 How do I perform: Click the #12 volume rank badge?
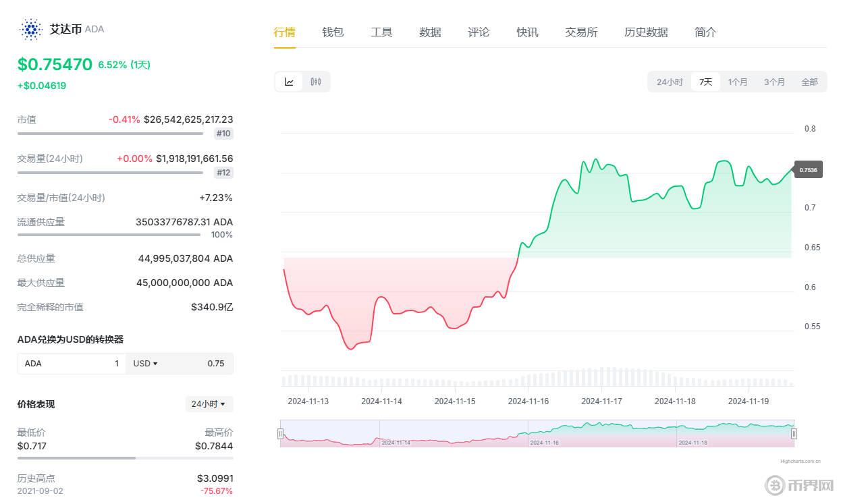(223, 173)
